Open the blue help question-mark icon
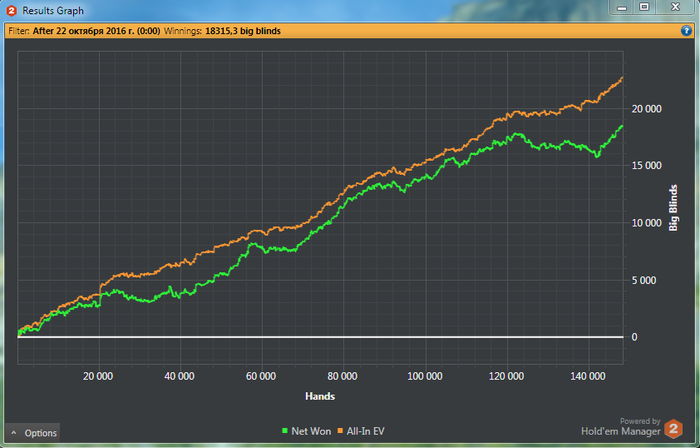Viewport: 700px width, 448px height. click(x=686, y=31)
